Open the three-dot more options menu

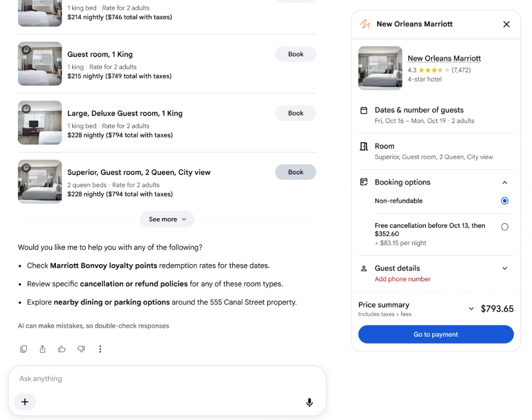pos(100,349)
